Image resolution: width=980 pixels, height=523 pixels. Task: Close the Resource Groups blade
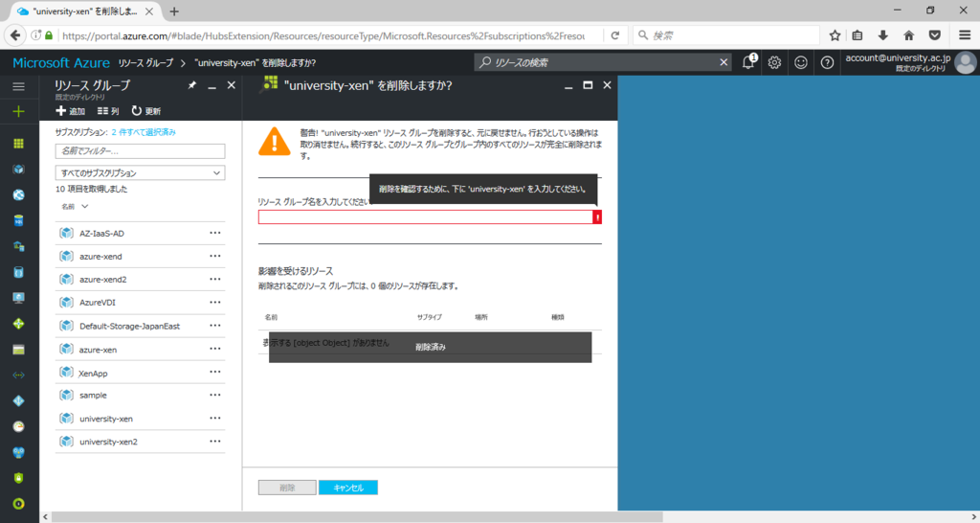point(232,85)
